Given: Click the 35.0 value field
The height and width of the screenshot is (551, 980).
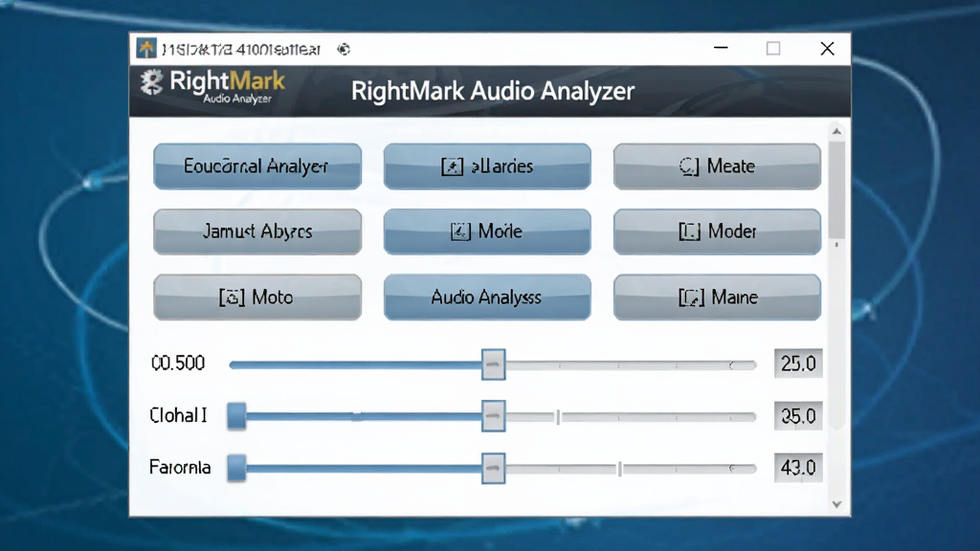Looking at the screenshot, I should [x=798, y=416].
